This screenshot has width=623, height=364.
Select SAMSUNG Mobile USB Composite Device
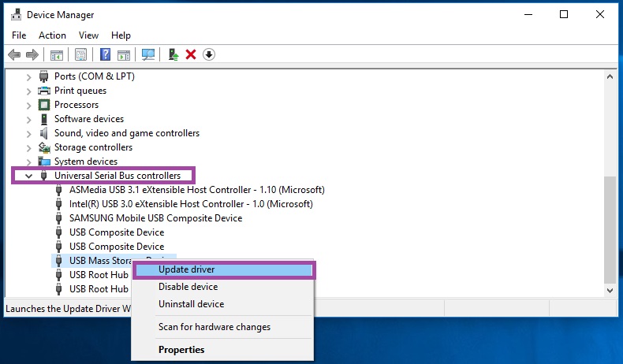point(155,218)
